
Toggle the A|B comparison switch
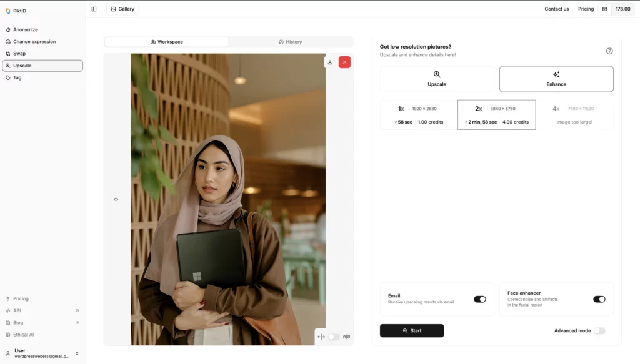(334, 337)
